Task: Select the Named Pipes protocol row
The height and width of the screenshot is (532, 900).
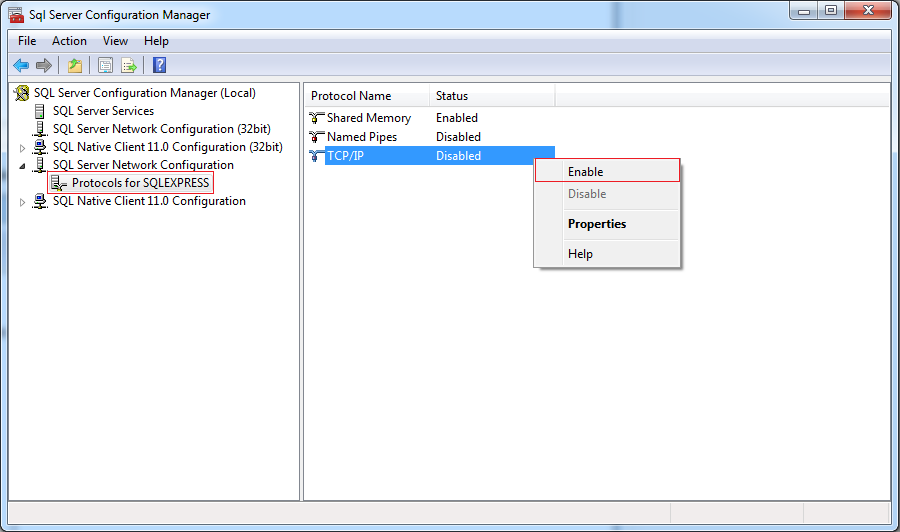Action: pyautogui.click(x=432, y=137)
